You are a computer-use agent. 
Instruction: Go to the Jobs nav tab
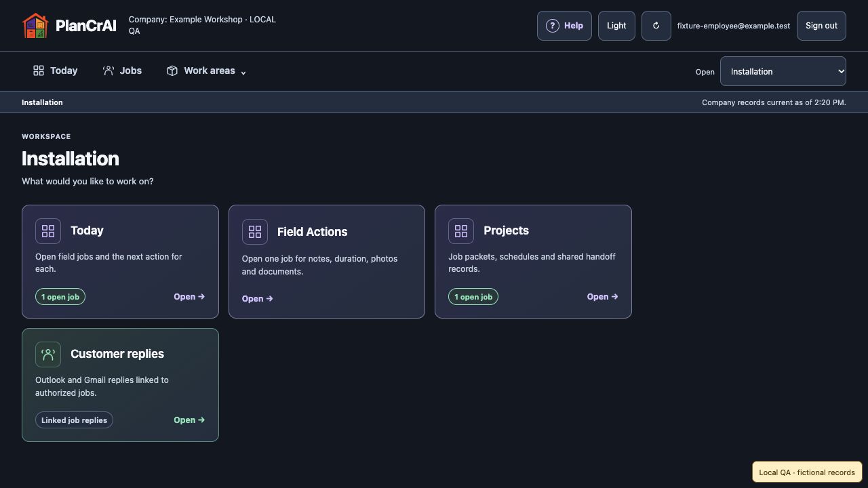click(x=122, y=70)
